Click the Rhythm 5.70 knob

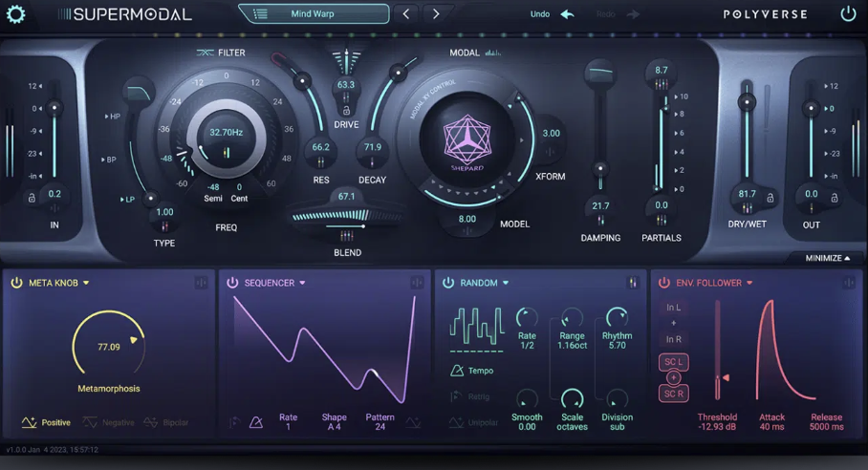[x=617, y=318]
